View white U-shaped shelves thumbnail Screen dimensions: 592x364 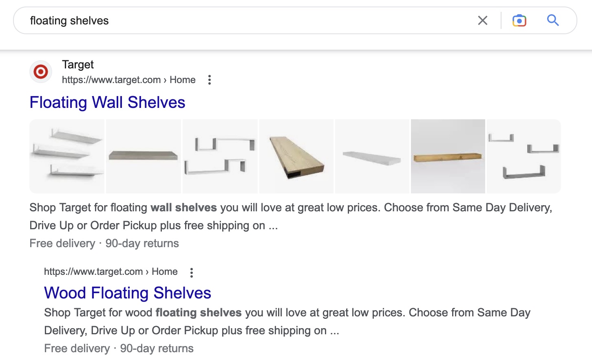coord(220,156)
